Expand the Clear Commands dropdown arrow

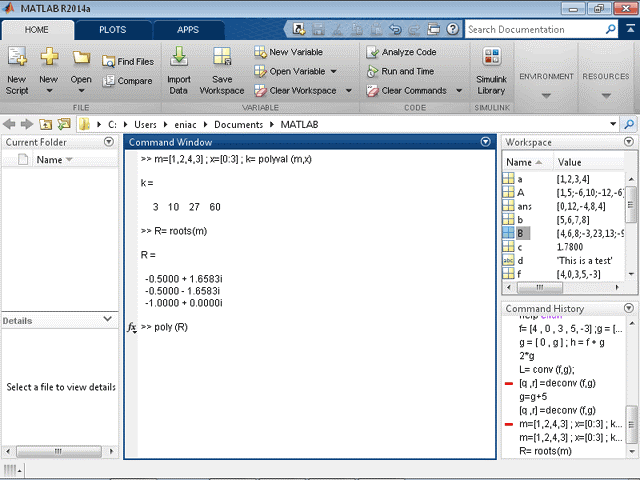click(459, 91)
